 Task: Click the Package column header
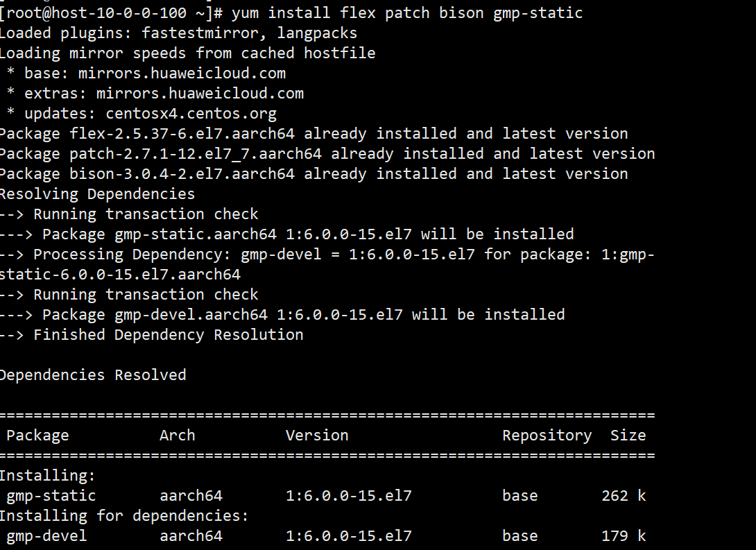click(37, 436)
